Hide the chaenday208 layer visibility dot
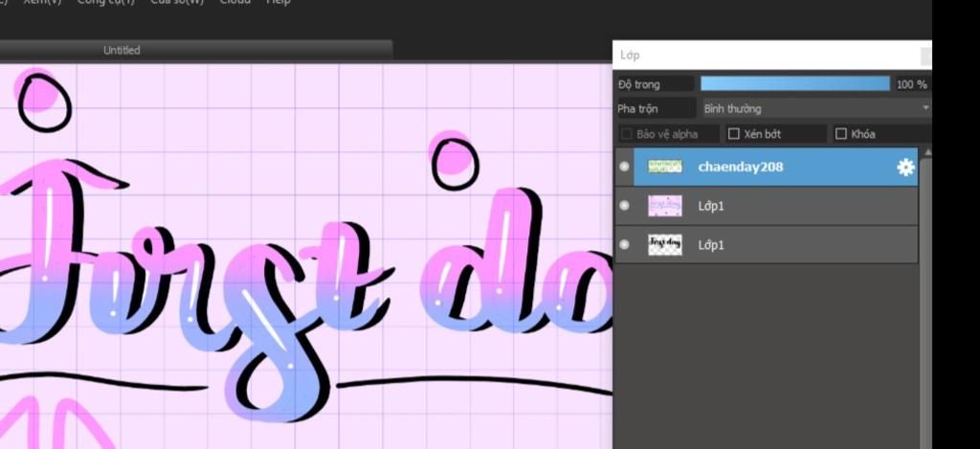The height and width of the screenshot is (449, 980). pyautogui.click(x=624, y=167)
